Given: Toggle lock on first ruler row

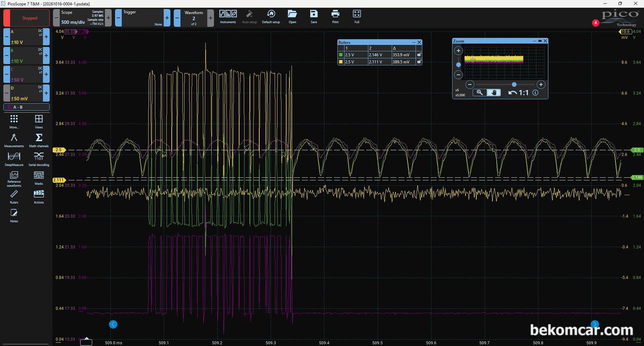Looking at the screenshot, I should [x=419, y=55].
